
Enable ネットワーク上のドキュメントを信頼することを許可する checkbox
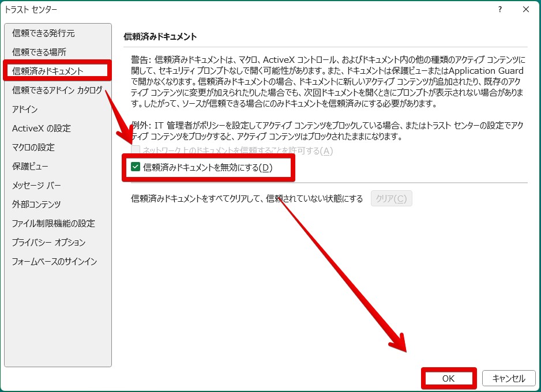[x=134, y=150]
